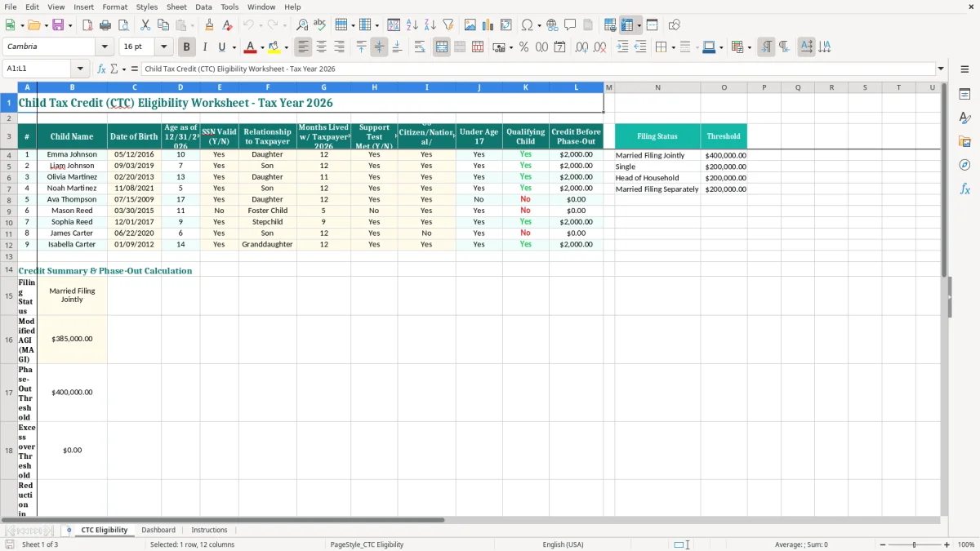This screenshot has height=551, width=980.
Task: Open the Styles menu
Action: click(x=147, y=7)
